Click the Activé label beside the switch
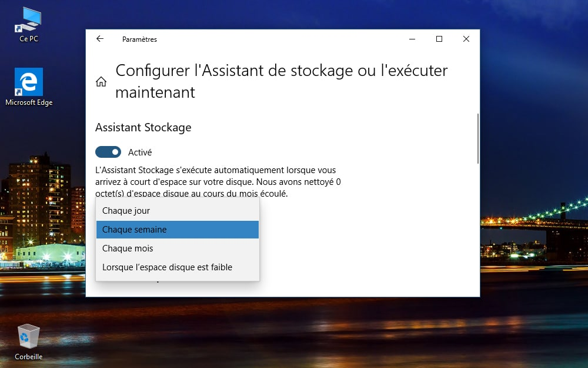Image resolution: width=588 pixels, height=368 pixels. click(140, 152)
